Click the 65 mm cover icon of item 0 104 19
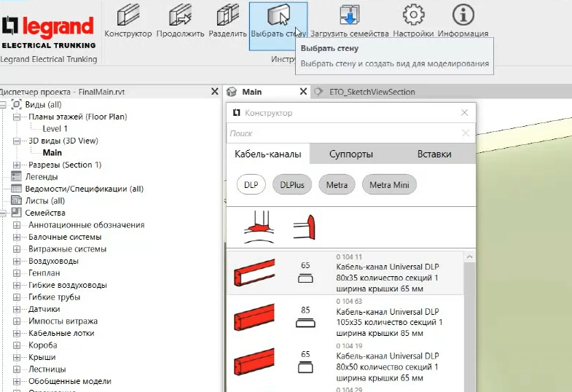Screen dimensions: 572x392 click(305, 367)
